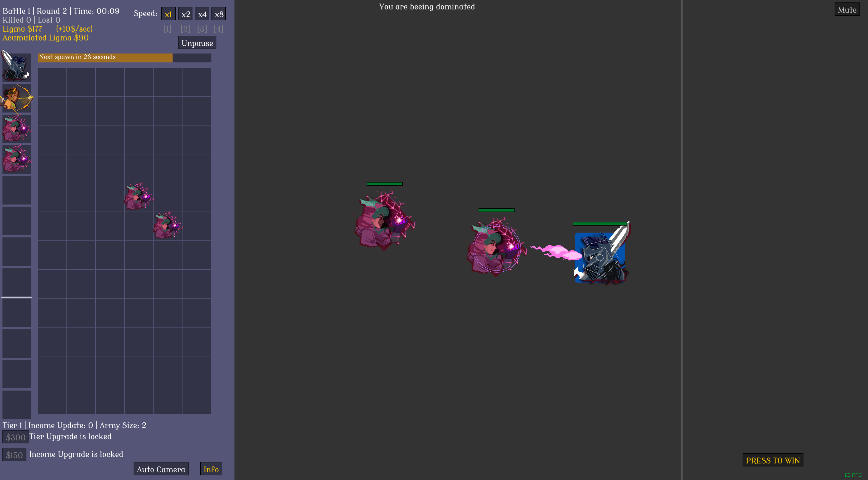Select the golden archer unit card
This screenshot has width=868, height=480.
point(17,98)
